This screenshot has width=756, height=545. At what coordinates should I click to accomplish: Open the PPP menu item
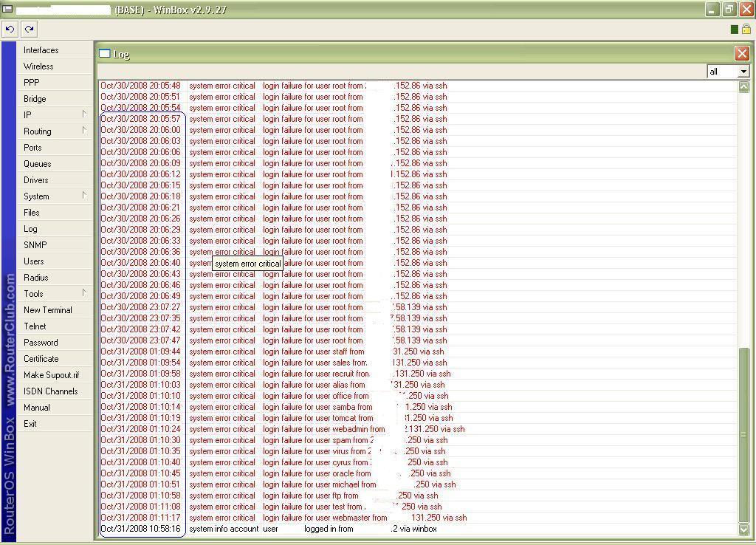pos(55,83)
